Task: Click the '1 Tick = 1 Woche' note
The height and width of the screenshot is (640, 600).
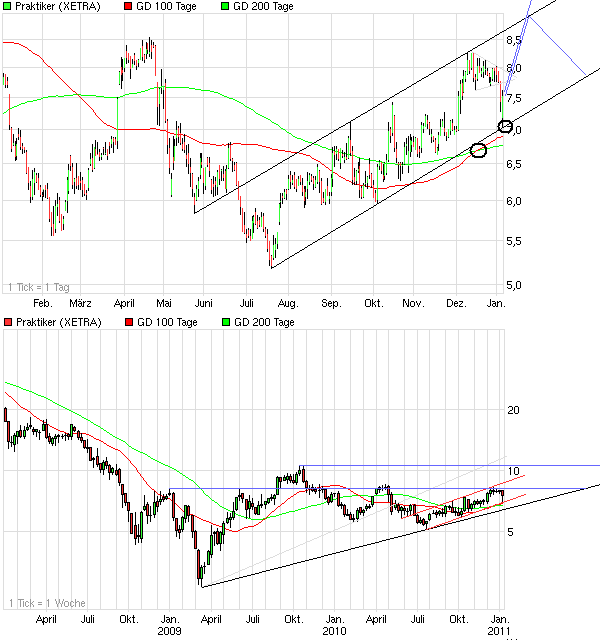Action: point(47,603)
